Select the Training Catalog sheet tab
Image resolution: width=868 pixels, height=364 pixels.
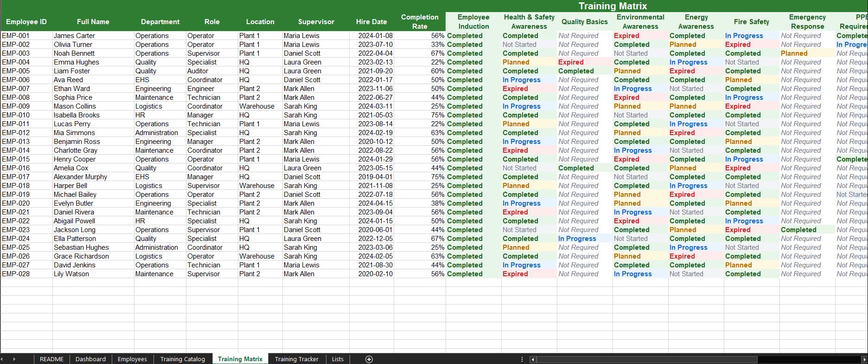(182, 359)
